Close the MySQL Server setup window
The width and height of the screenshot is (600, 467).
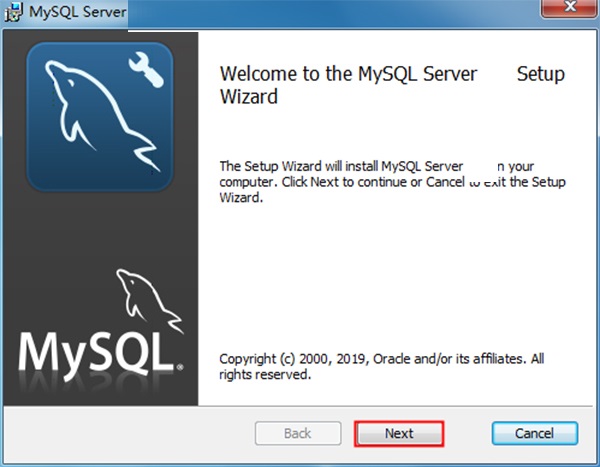tap(570, 8)
